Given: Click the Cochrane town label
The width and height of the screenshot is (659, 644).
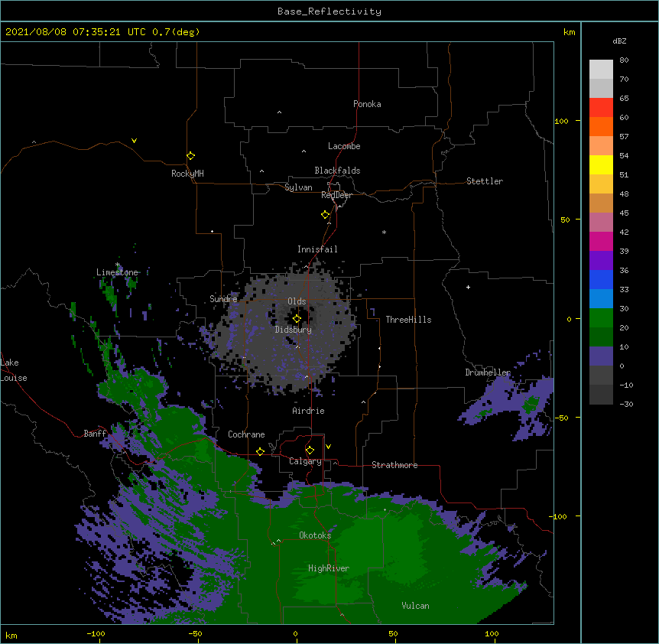Looking at the screenshot, I should 246,434.
